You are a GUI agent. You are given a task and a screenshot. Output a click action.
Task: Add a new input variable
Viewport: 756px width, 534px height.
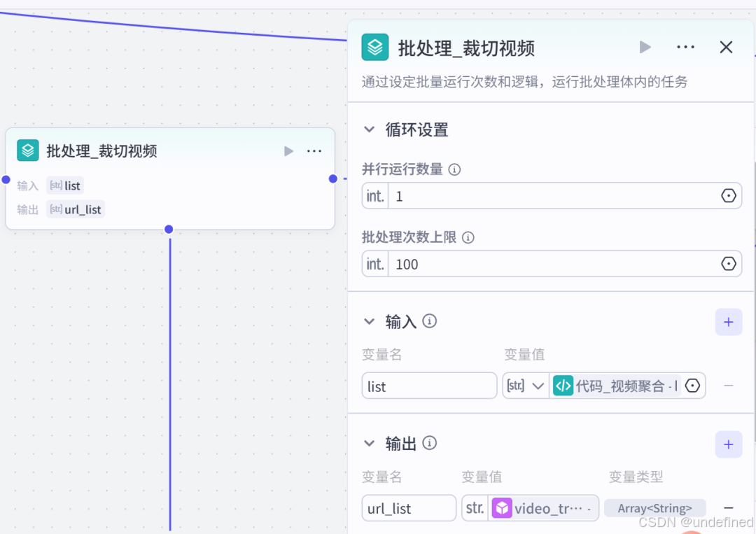click(729, 322)
